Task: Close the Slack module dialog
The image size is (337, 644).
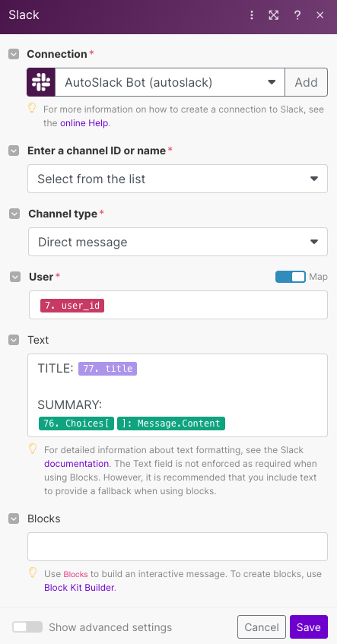Action: coord(320,15)
